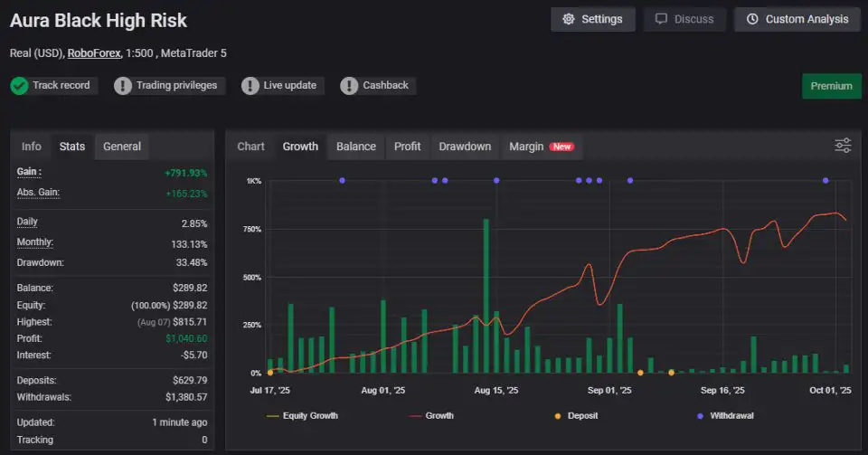Screen dimensions: 868x455
Task: Select the General tab in stats panel
Action: (122, 147)
